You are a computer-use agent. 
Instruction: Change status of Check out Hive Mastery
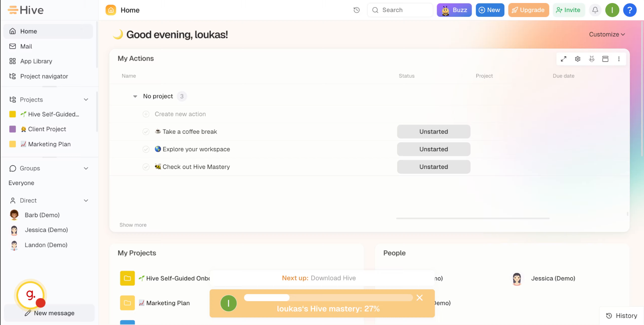click(x=434, y=167)
